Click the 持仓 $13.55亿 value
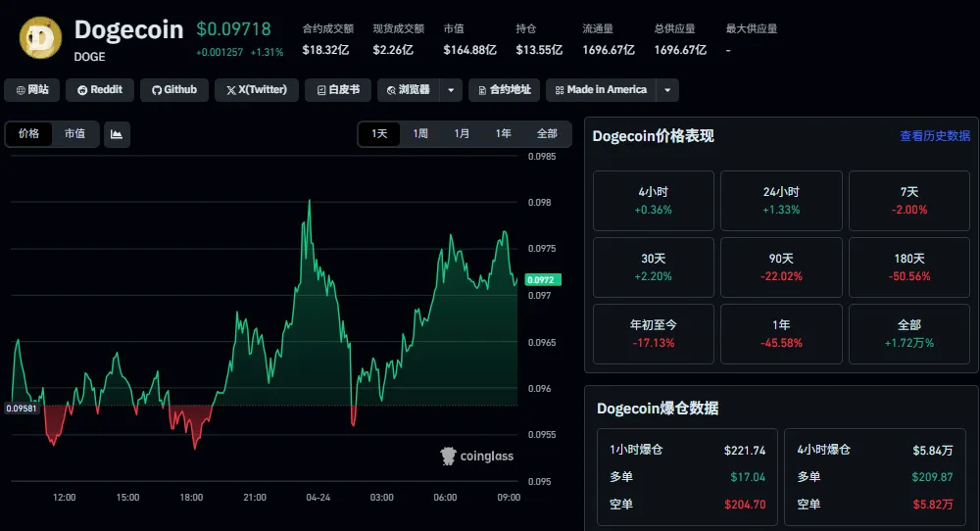The height and width of the screenshot is (531, 980). (539, 50)
